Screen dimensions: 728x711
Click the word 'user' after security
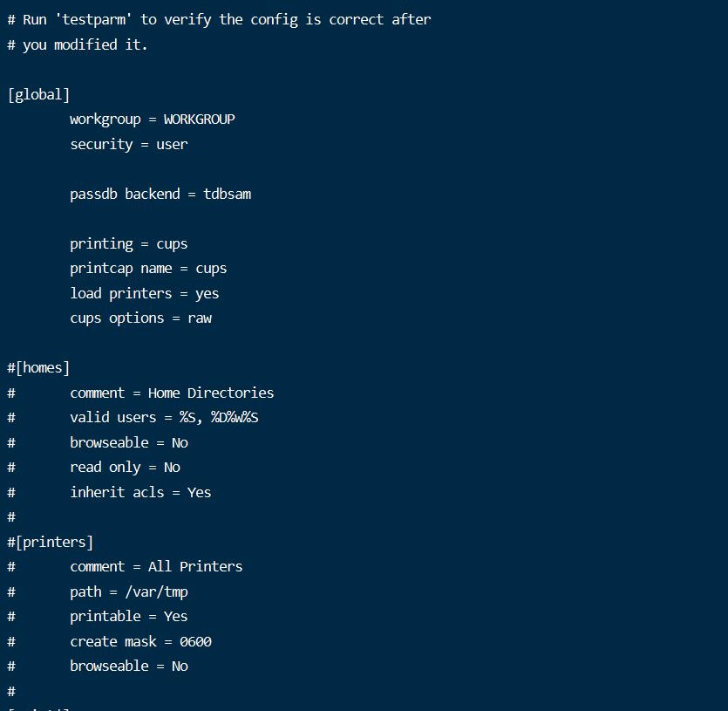point(172,145)
